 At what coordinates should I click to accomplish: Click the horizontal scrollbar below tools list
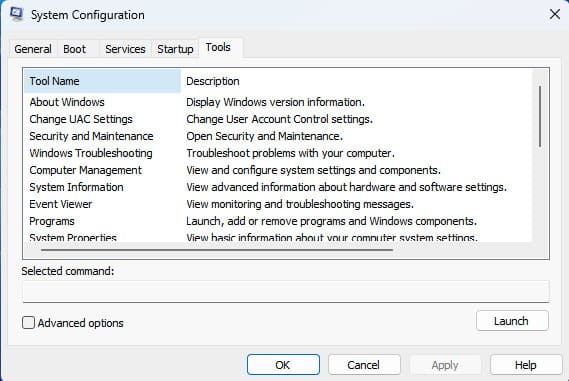(x=217, y=250)
